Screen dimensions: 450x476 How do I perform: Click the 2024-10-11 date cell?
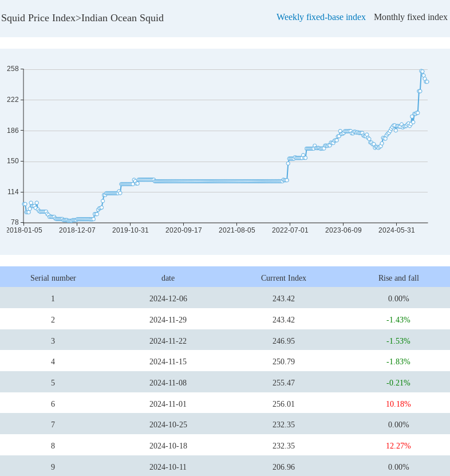[x=168, y=467]
